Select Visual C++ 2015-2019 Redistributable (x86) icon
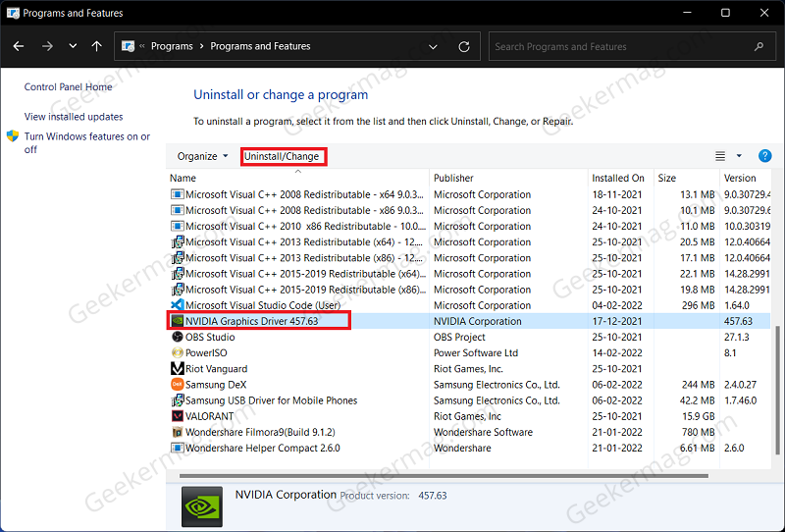This screenshot has width=785, height=532. tap(178, 290)
